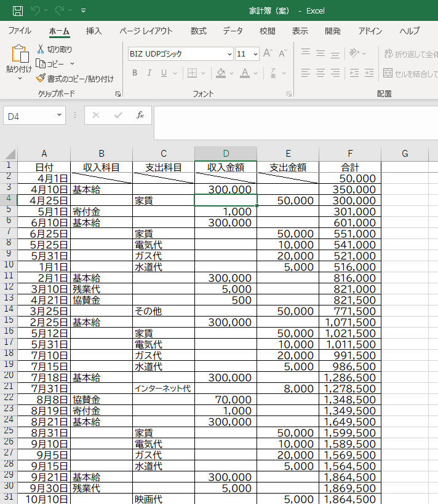Click the center align icon
The image size is (438, 504).
click(321, 73)
